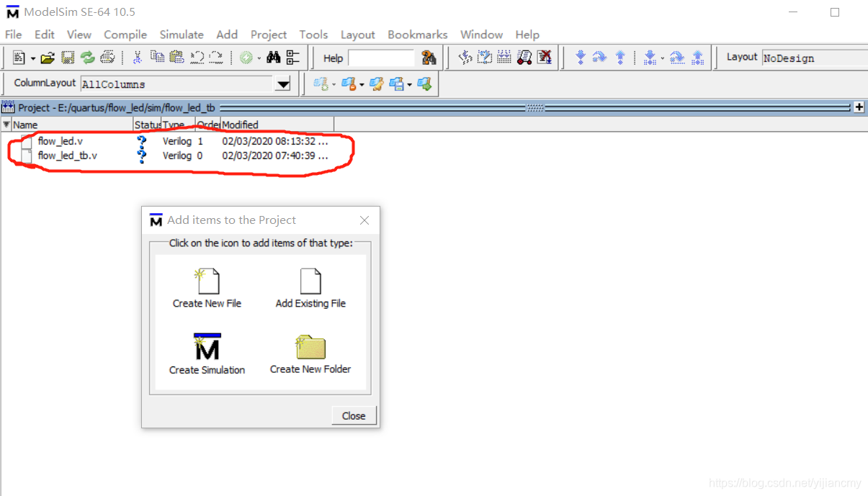
Task: Click the Find binoculars icon
Action: [274, 58]
